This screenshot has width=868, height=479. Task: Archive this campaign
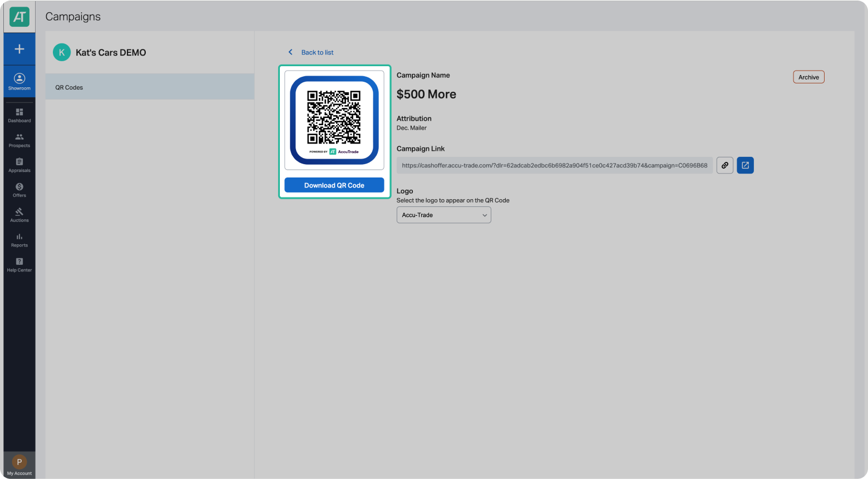click(x=808, y=77)
